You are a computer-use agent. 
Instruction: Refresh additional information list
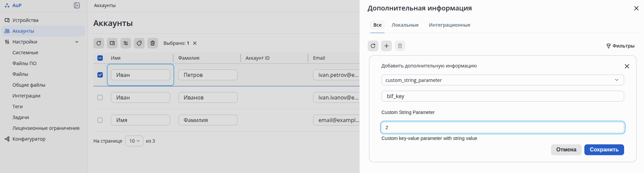(373, 46)
